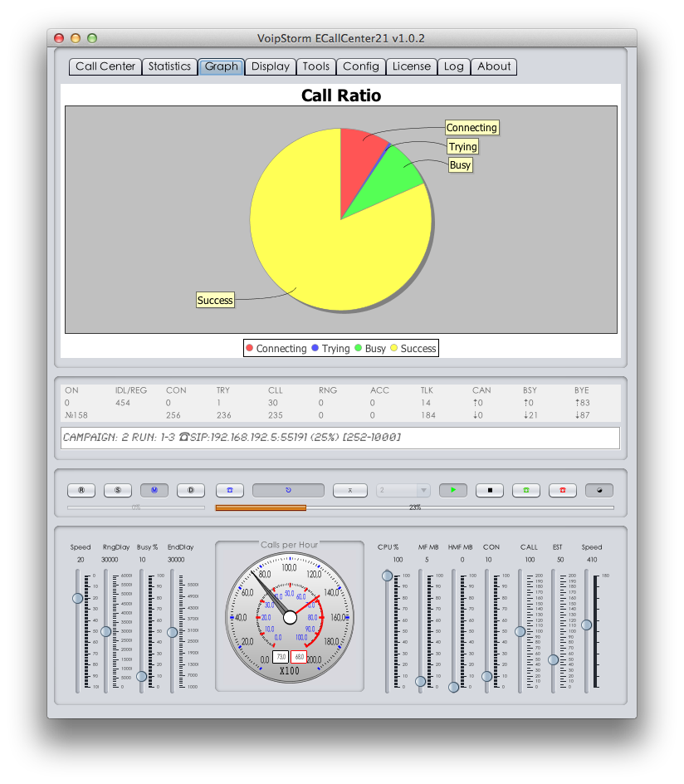Open the campaign number dropdown showing 2
The image size is (684, 784).
pos(403,490)
